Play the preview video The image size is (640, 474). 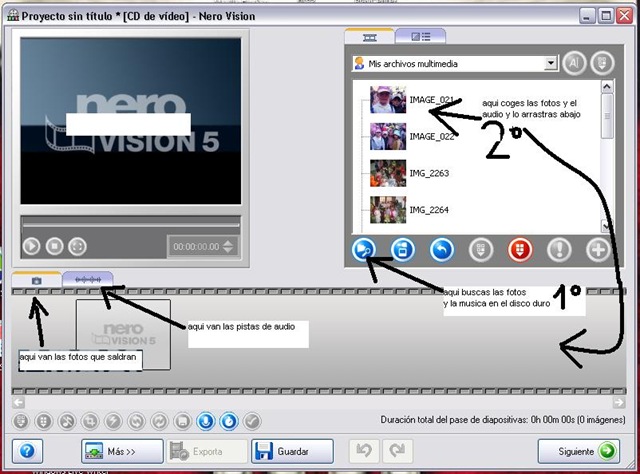point(31,246)
